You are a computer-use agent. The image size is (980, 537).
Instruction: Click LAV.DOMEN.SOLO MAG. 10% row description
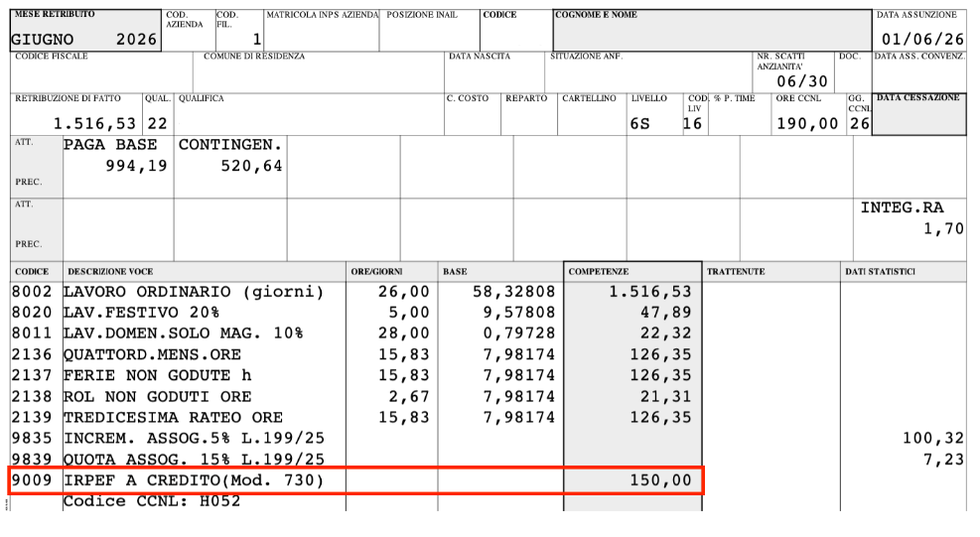(183, 334)
